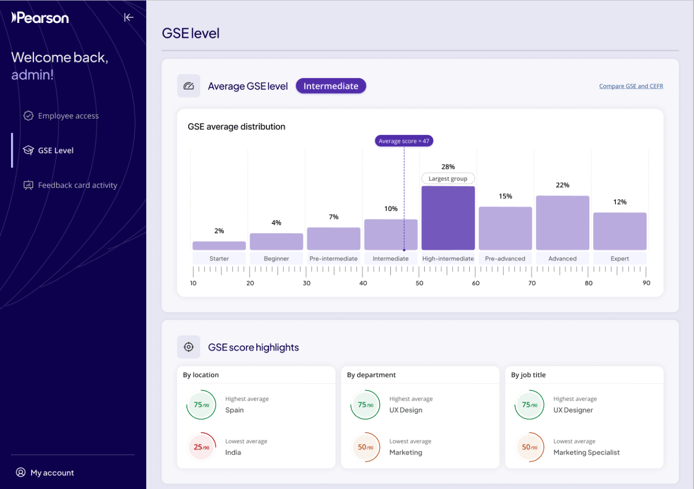The height and width of the screenshot is (489, 694).
Task: Click UX Designer's 75 score ring
Action: [529, 404]
